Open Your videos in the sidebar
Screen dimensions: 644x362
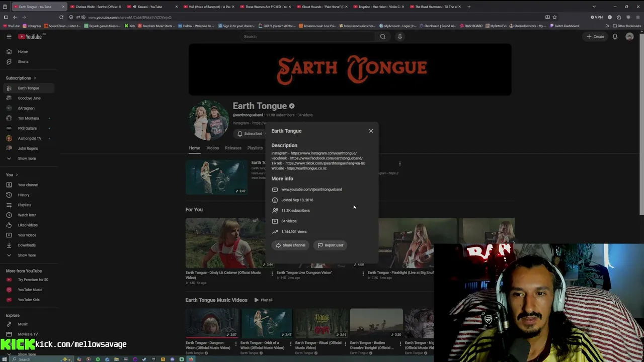[28, 235]
